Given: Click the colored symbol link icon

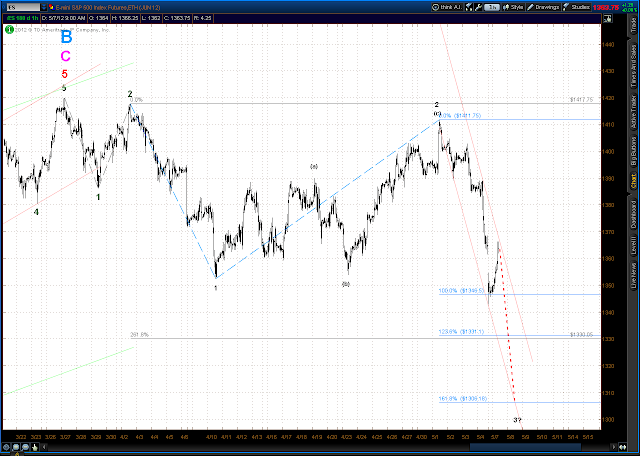Looking at the screenshot, I should click(x=51, y=7).
